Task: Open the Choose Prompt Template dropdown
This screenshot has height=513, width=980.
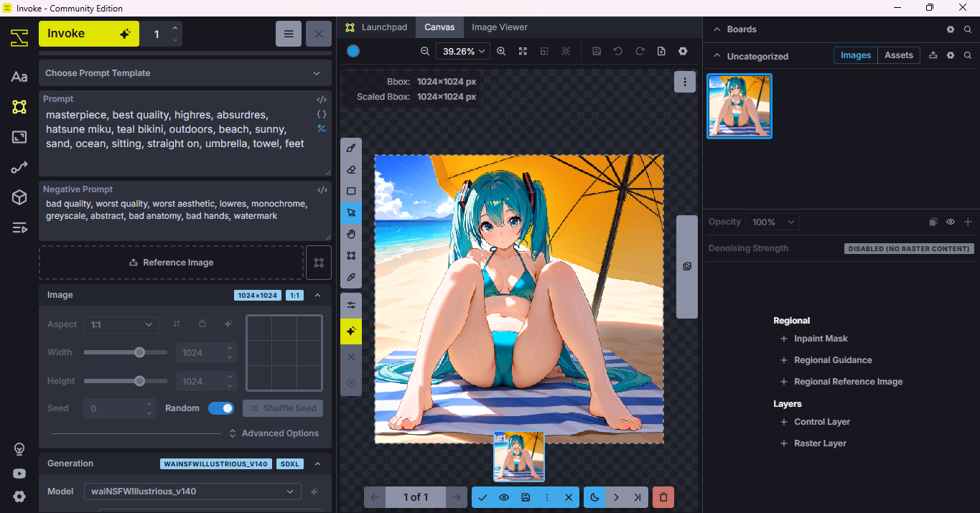Action: (185, 73)
